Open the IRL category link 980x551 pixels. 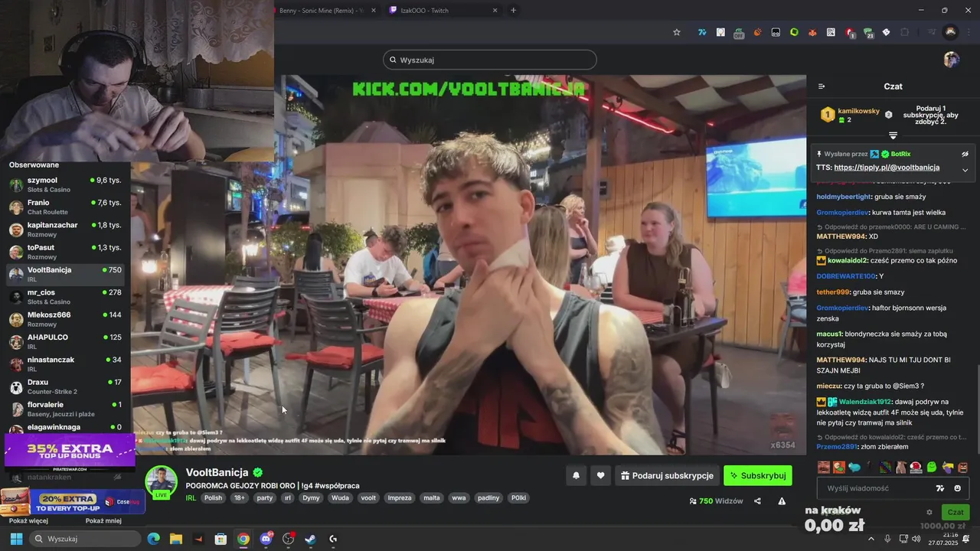coord(191,498)
